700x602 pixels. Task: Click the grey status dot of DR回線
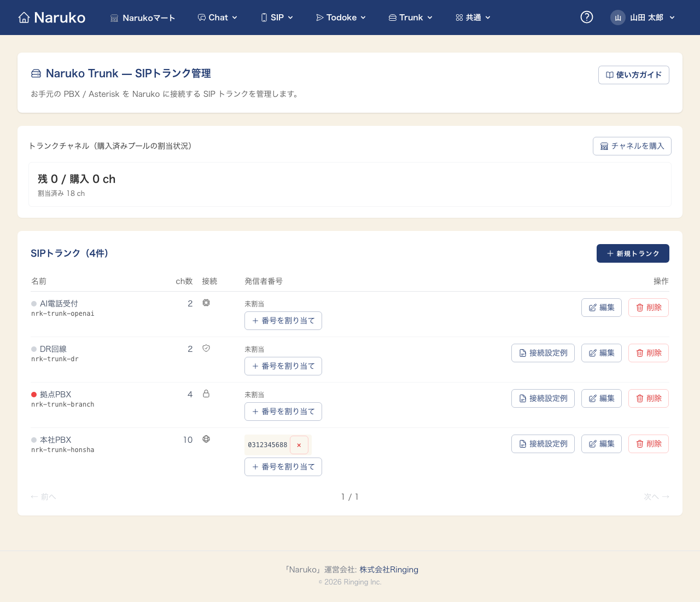[34, 349]
